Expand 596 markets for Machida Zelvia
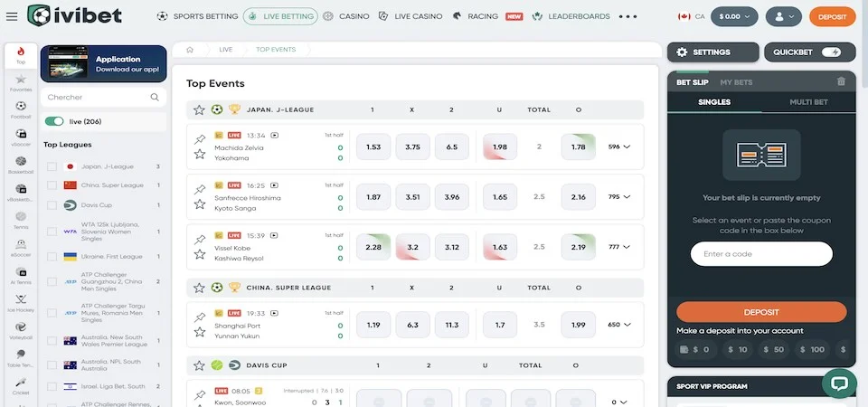This screenshot has width=868, height=407. click(619, 147)
